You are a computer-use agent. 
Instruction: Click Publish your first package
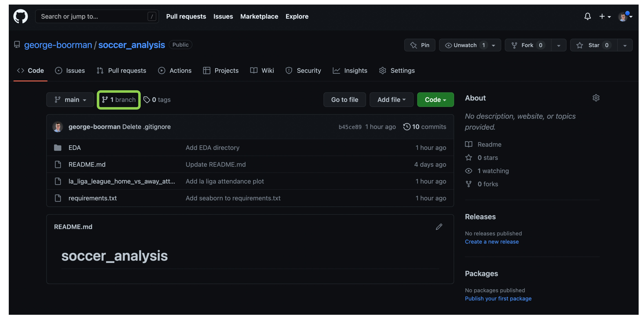click(x=498, y=299)
